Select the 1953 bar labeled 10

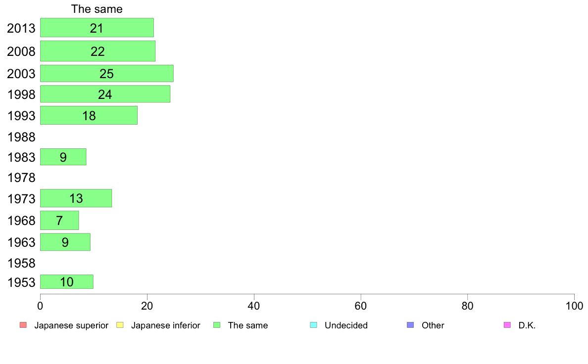tap(67, 282)
